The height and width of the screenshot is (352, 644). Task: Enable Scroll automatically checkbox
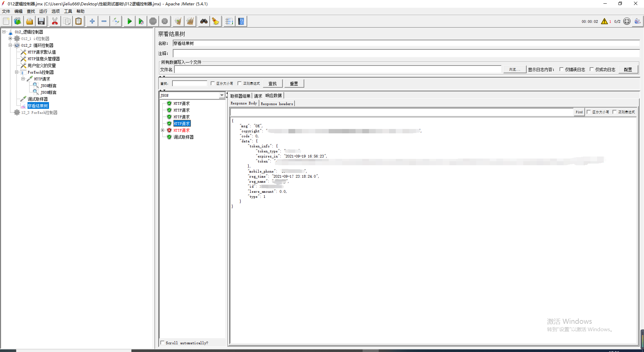click(163, 343)
